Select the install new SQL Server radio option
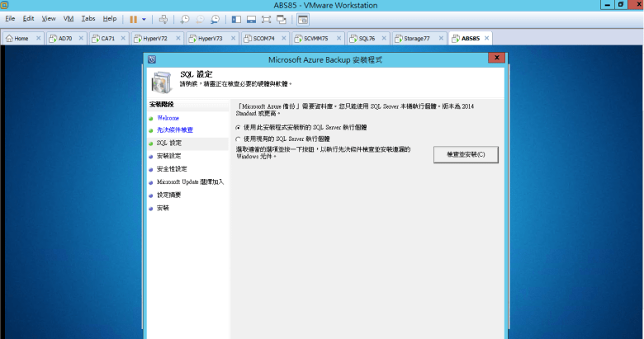 [x=239, y=128]
